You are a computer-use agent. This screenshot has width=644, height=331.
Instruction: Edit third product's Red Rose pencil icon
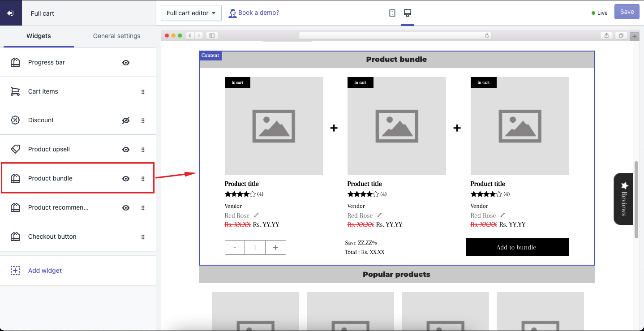(x=502, y=215)
